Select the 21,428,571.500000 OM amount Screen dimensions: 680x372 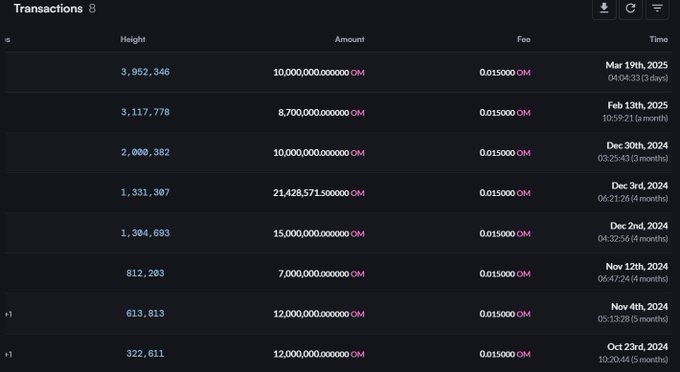pyautogui.click(x=319, y=193)
